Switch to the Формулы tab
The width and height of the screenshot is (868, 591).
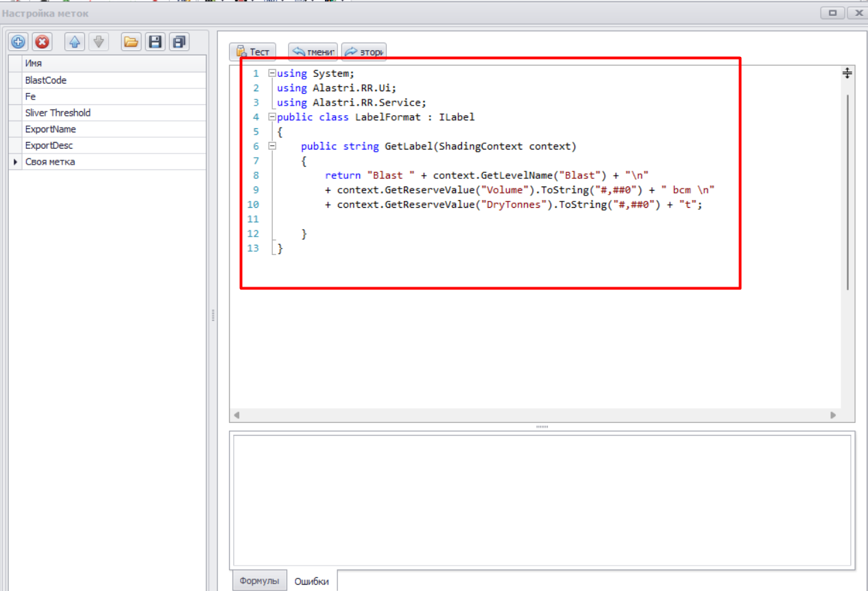(259, 581)
